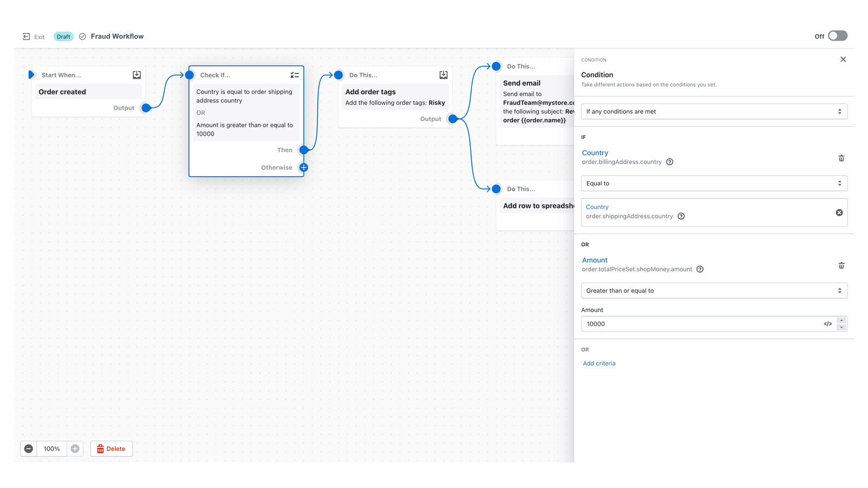Click the Add criteria link
This screenshot has width=868, height=488.
[x=599, y=363]
